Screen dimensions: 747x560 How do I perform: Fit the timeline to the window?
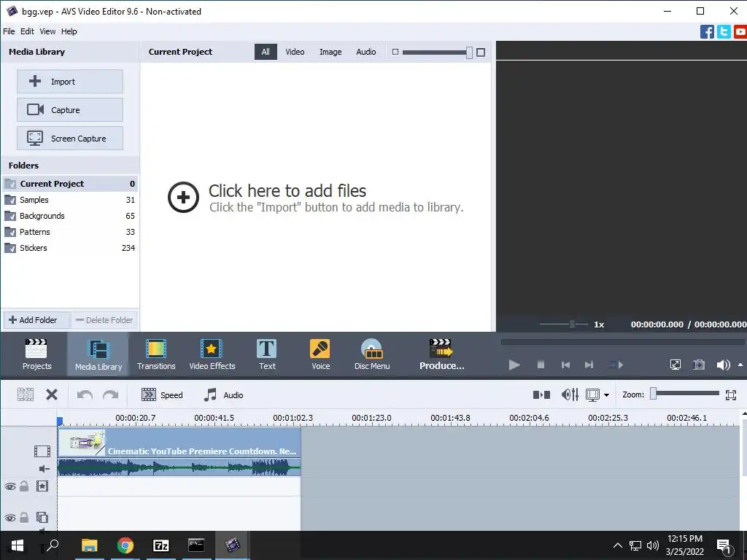731,394
